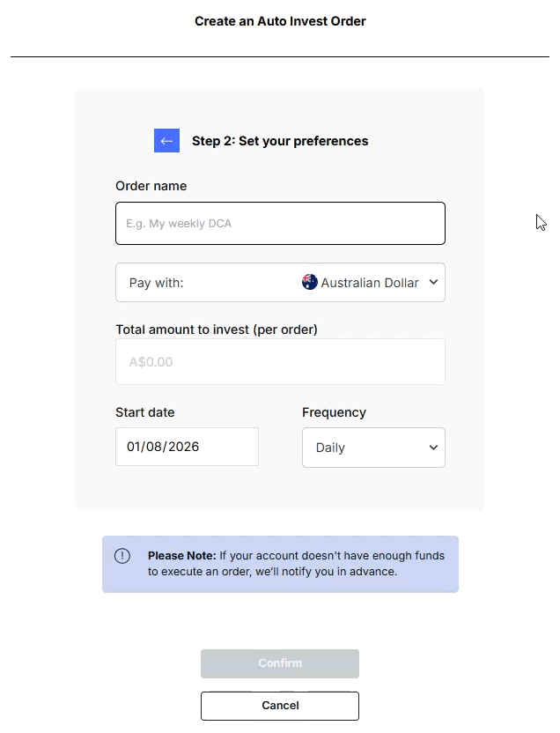Image resolution: width=560 pixels, height=733 pixels.
Task: Click the Cancel button
Action: coord(279,706)
